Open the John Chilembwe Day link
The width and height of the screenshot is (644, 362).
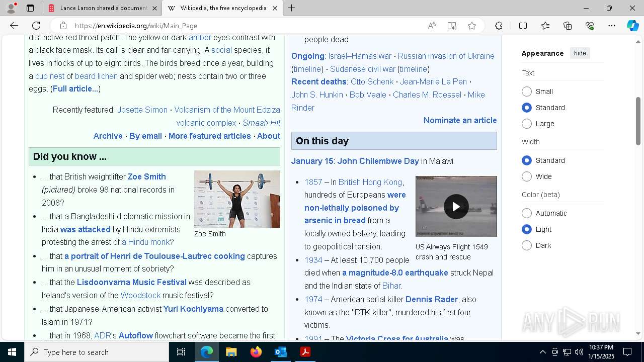pyautogui.click(x=378, y=161)
